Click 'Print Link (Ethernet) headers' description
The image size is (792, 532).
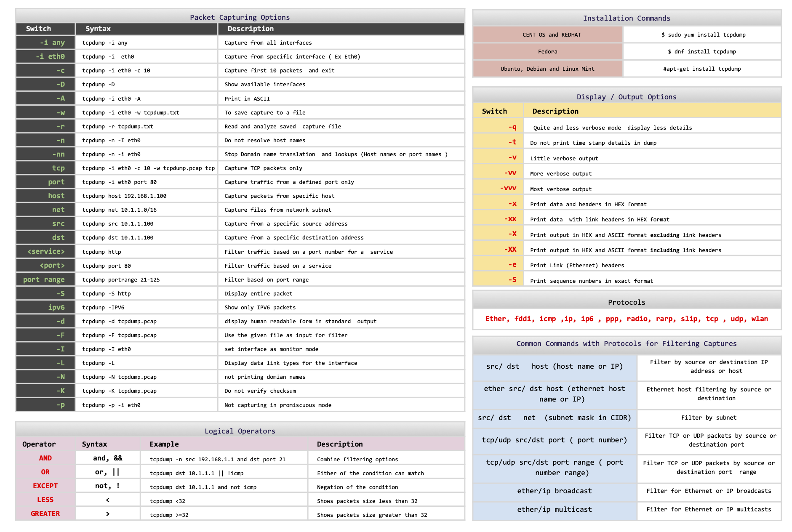pyautogui.click(x=577, y=266)
